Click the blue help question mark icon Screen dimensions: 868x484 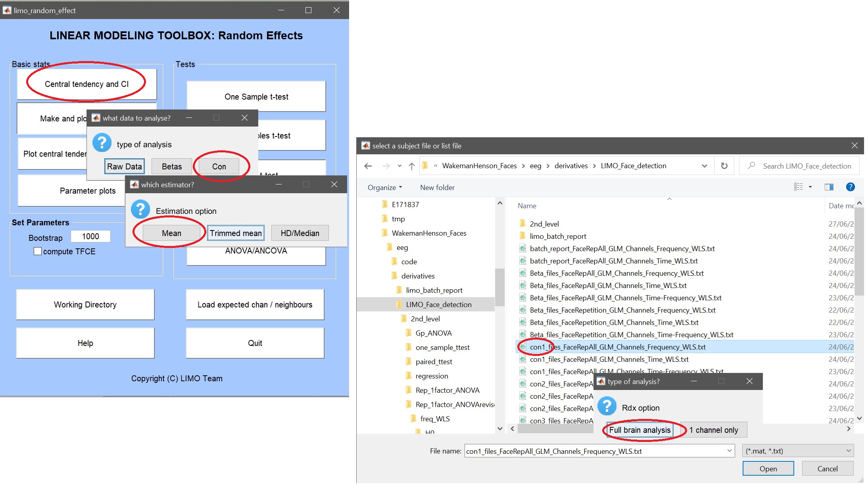tap(850, 187)
